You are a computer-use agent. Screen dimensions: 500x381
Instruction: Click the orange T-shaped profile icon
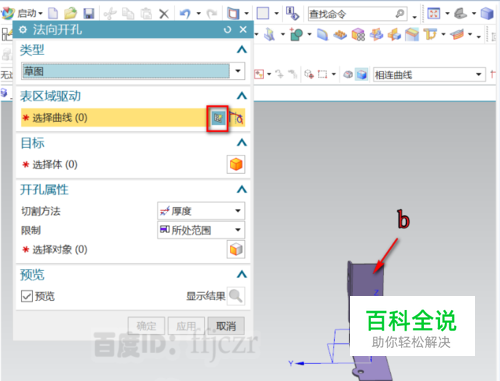coord(430,34)
